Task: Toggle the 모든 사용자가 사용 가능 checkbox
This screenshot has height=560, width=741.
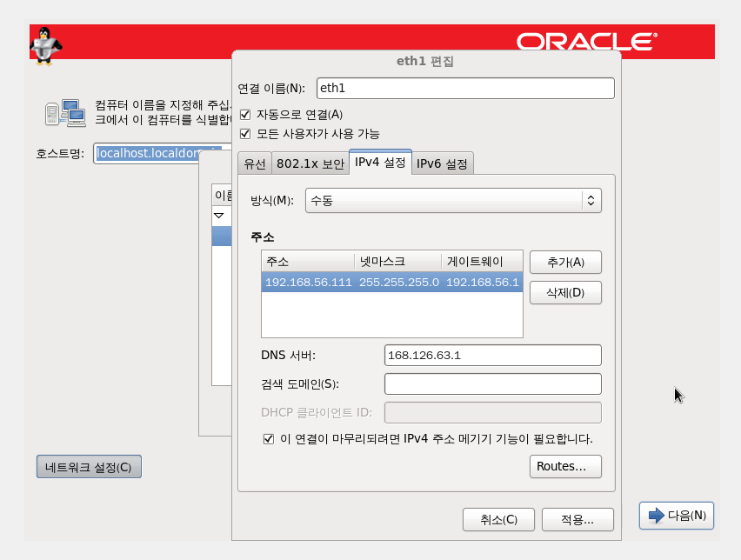Action: 245,134
